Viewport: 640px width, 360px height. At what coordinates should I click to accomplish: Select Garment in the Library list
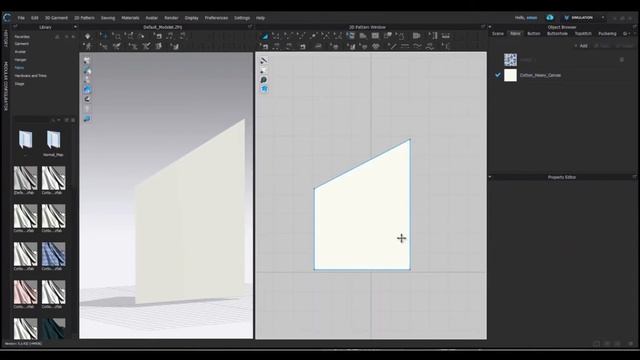tap(22, 44)
